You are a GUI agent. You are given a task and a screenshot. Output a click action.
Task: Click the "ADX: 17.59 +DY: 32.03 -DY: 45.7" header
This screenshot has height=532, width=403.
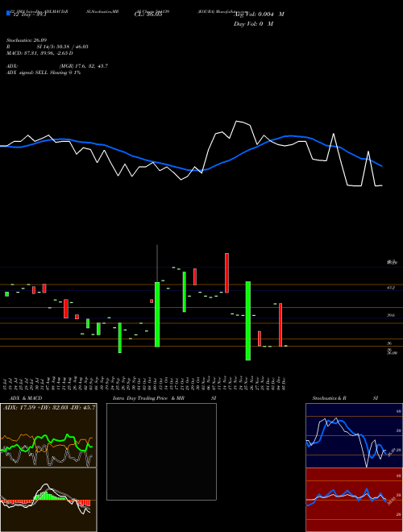(x=49, y=407)
